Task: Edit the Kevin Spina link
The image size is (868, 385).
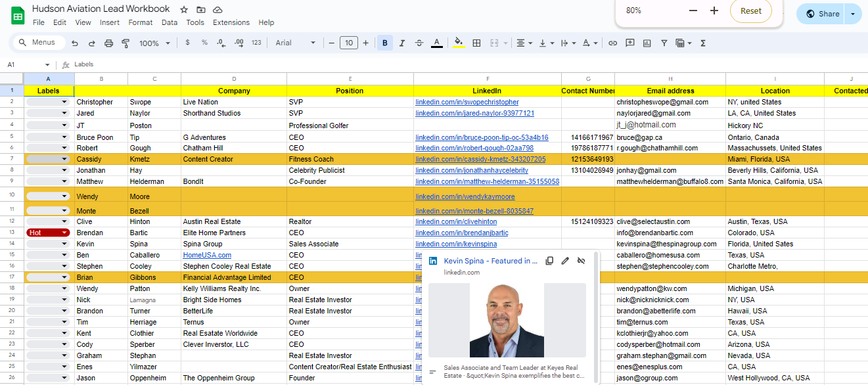Action: coord(565,261)
